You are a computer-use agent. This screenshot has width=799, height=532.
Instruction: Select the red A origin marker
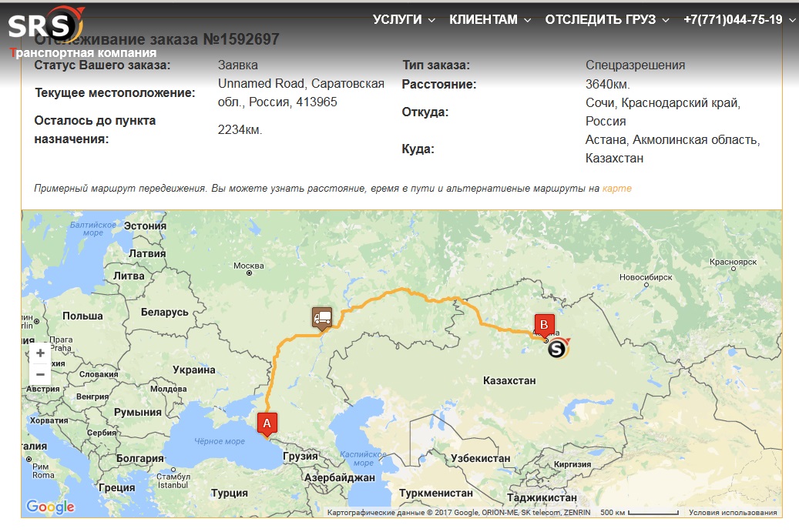[x=267, y=424]
